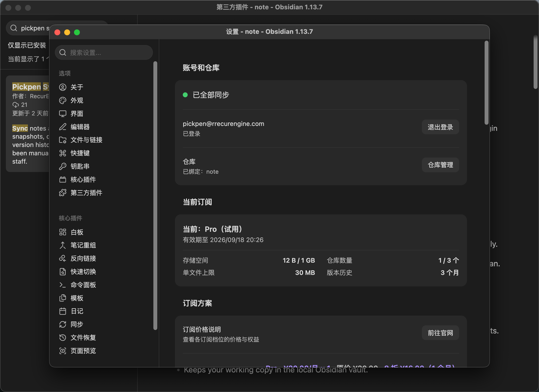Open the Pickpen Sync plugin card behind
Viewport: 539px width, 392px height.
28,124
